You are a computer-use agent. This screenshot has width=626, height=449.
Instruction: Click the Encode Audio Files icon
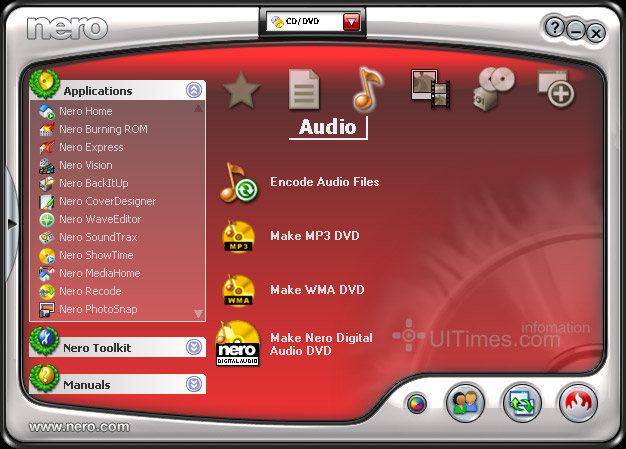(239, 182)
